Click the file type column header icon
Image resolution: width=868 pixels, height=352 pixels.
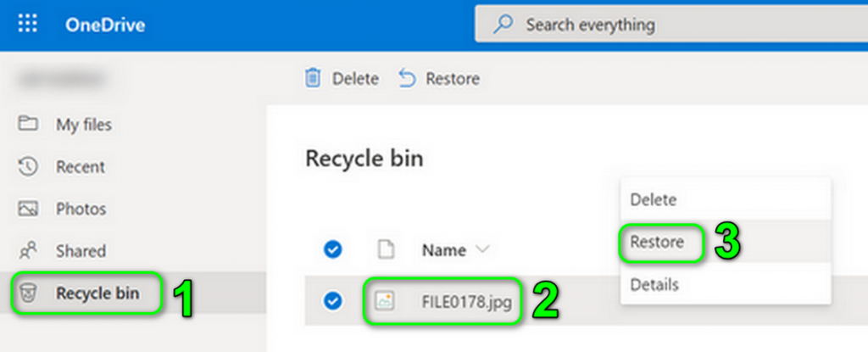tap(386, 250)
